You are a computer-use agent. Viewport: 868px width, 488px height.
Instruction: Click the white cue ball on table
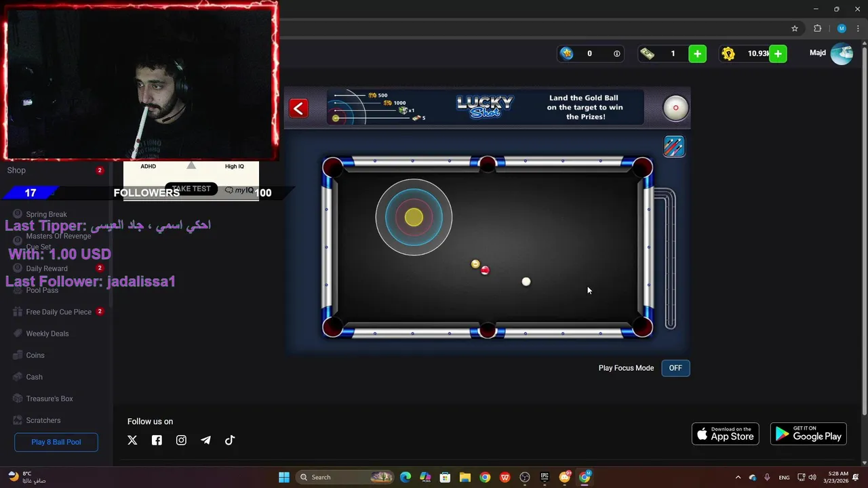526,282
